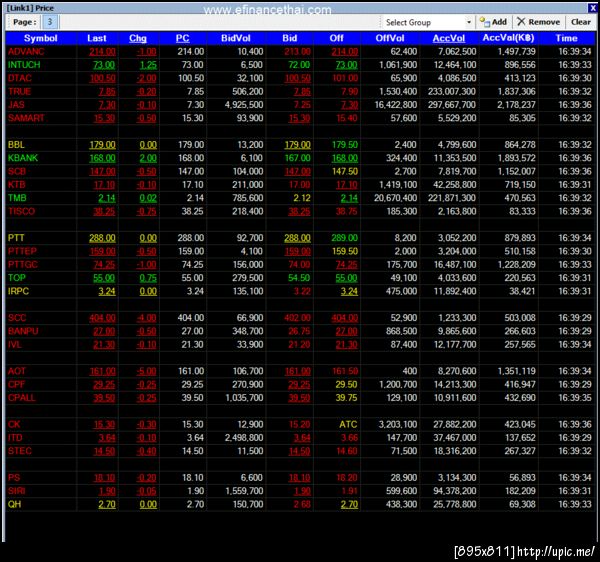Open the Select Group dropdown
Viewport: 600px width, 562px height.
pyautogui.click(x=428, y=23)
